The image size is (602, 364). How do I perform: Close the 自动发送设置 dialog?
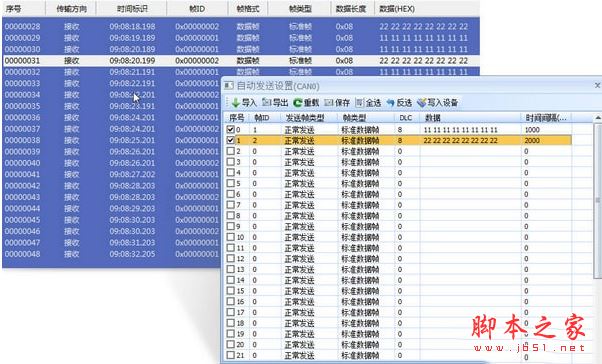(597, 85)
